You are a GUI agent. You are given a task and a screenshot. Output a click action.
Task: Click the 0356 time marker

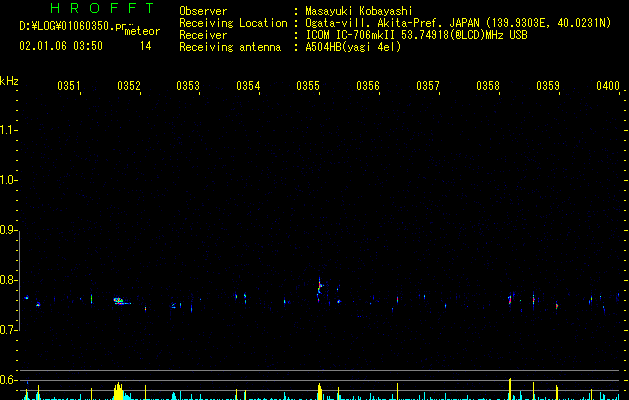point(368,85)
